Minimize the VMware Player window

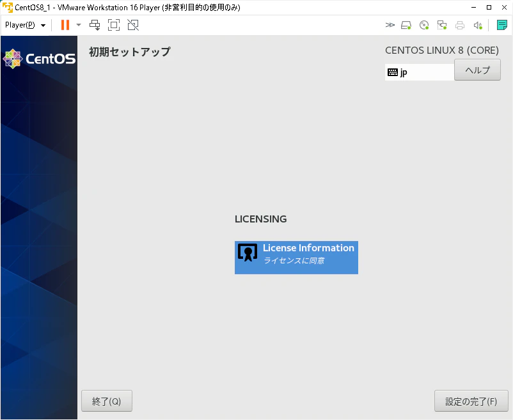(x=473, y=7)
